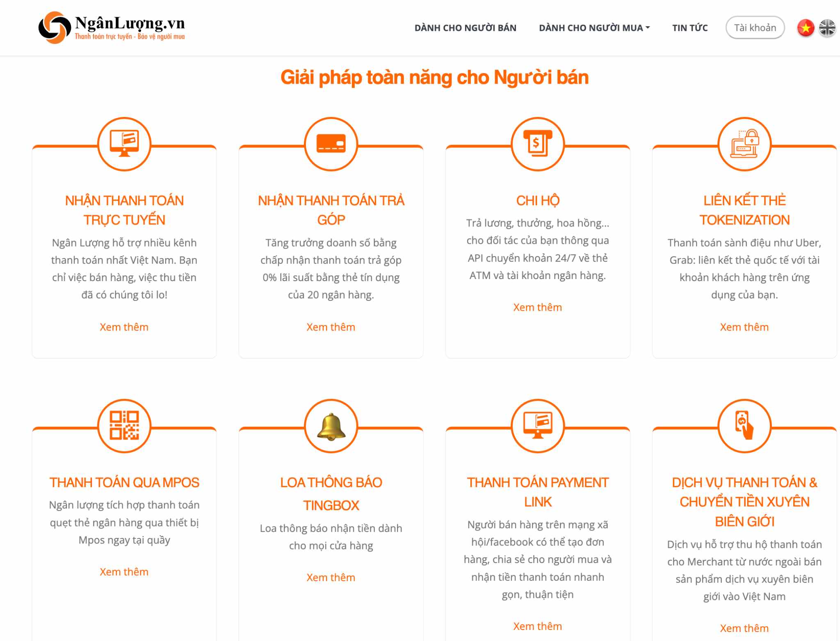
Task: Click the installment credit card icon
Action: click(331, 144)
